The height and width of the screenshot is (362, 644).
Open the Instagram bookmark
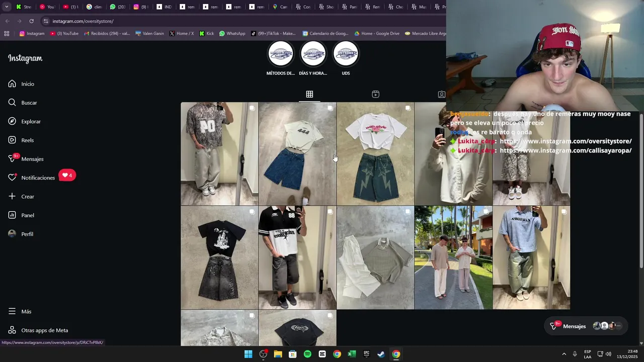pyautogui.click(x=32, y=34)
